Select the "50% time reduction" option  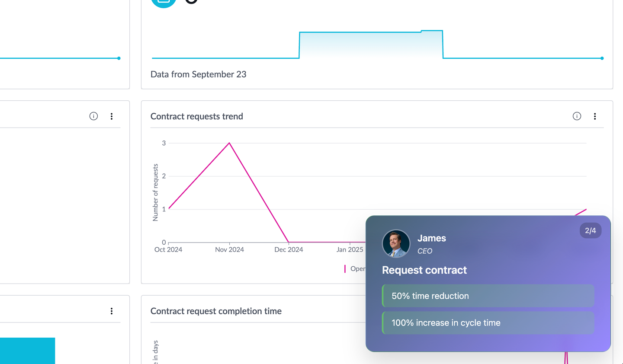pyautogui.click(x=488, y=296)
